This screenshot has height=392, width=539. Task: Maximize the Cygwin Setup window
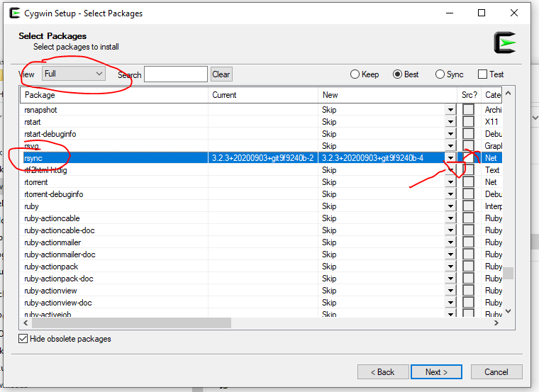pos(482,13)
